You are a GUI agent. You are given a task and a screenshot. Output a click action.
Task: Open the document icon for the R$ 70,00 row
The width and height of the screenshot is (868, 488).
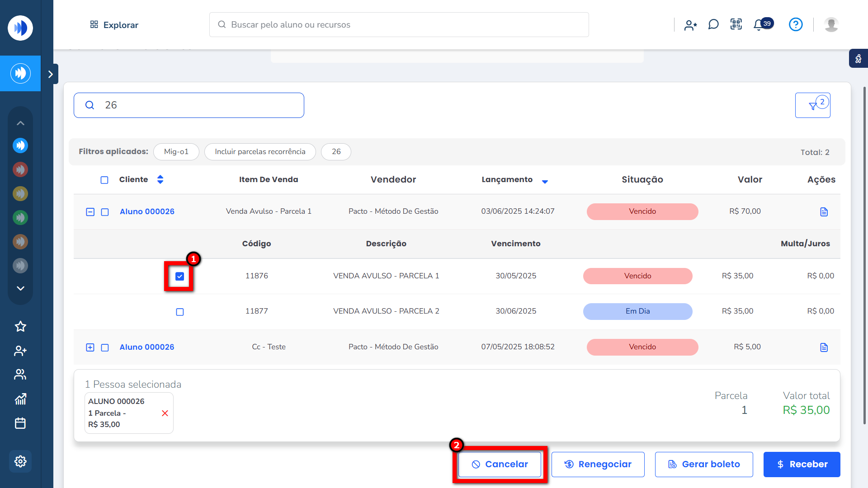coord(824,212)
